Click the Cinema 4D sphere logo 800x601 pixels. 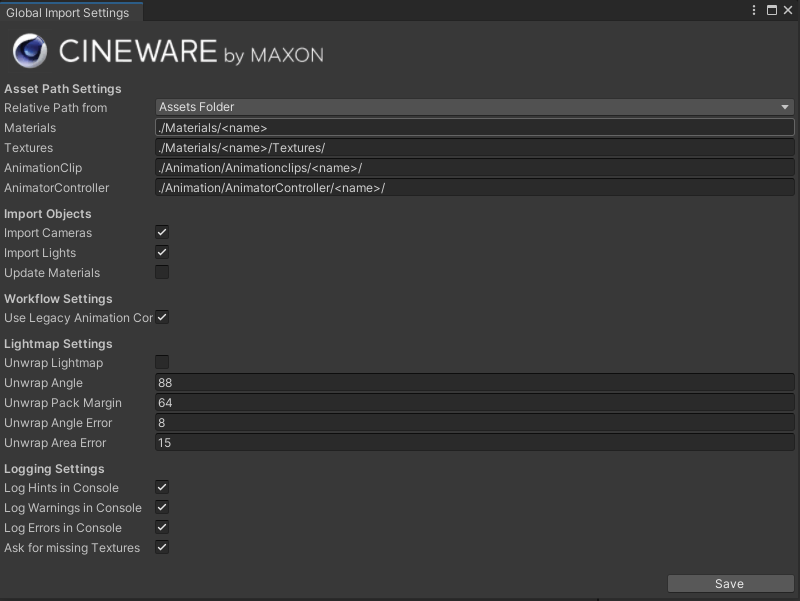coord(30,51)
